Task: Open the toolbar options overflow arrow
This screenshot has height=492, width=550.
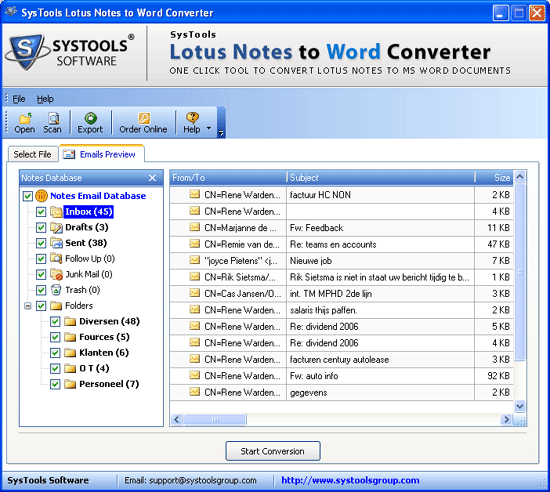Action: point(221,133)
